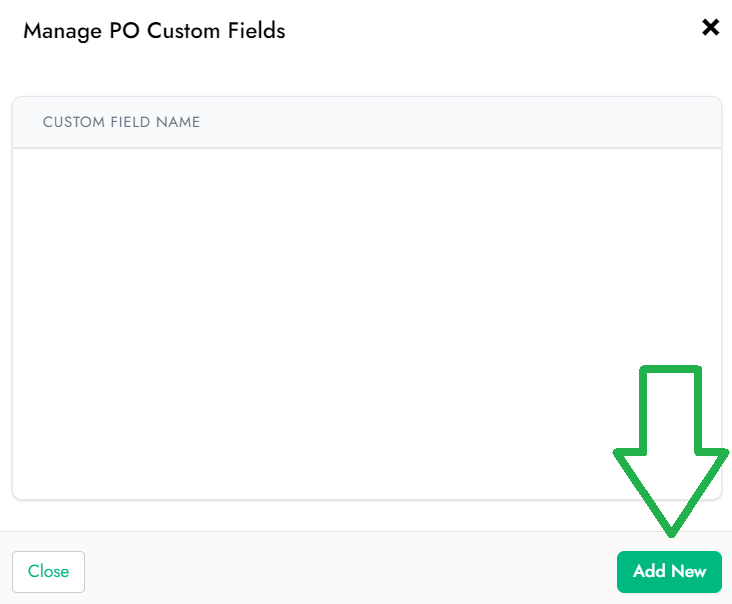Click the Manage PO Custom Fields title

coord(154,31)
